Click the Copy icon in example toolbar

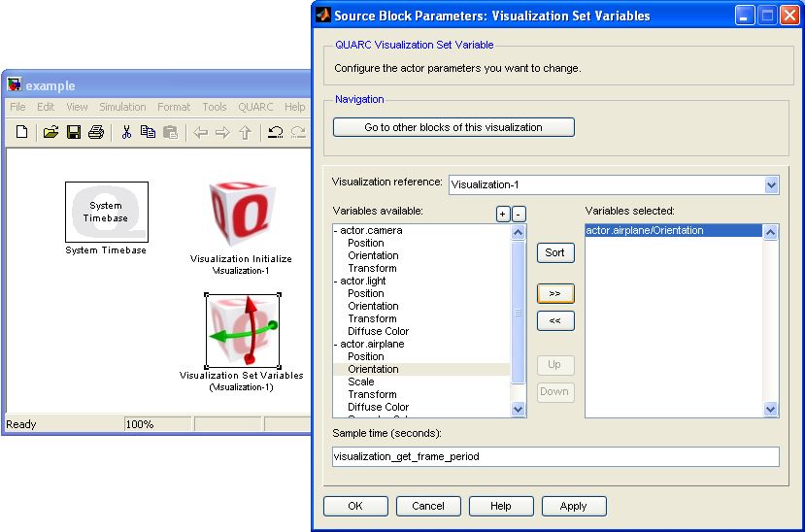148,132
